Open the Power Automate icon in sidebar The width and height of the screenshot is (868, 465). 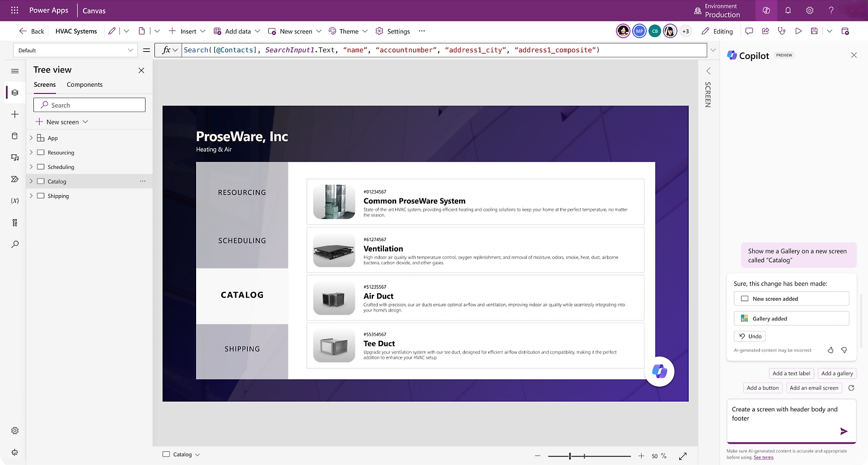[15, 179]
